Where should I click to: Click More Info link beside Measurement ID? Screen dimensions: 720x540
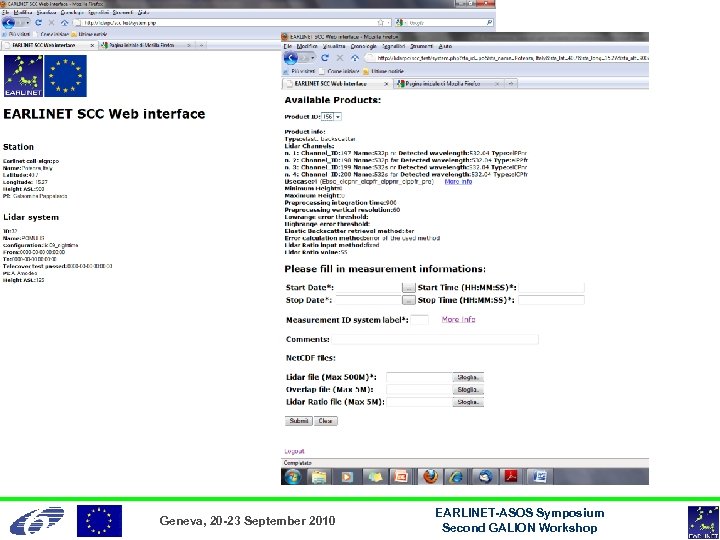458,320
